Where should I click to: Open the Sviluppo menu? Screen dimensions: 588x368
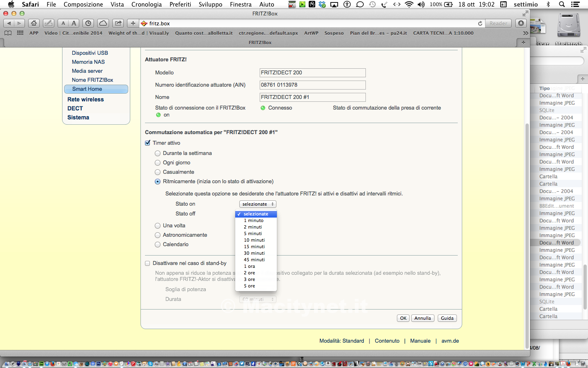(210, 4)
